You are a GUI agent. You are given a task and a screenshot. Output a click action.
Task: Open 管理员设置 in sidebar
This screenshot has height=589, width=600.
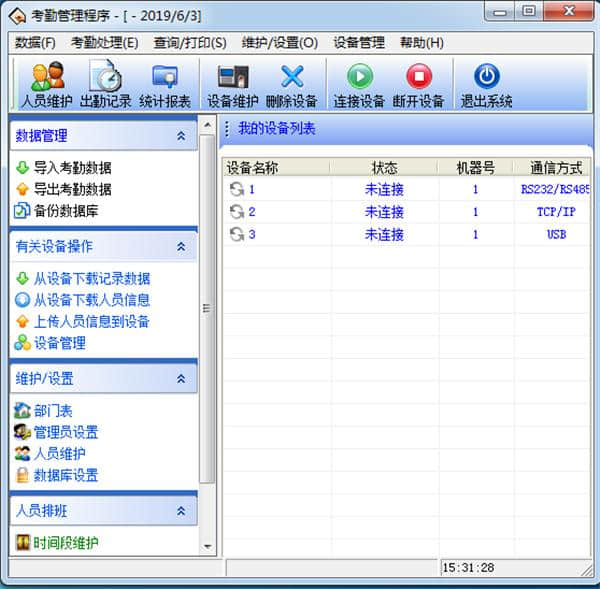[66, 432]
